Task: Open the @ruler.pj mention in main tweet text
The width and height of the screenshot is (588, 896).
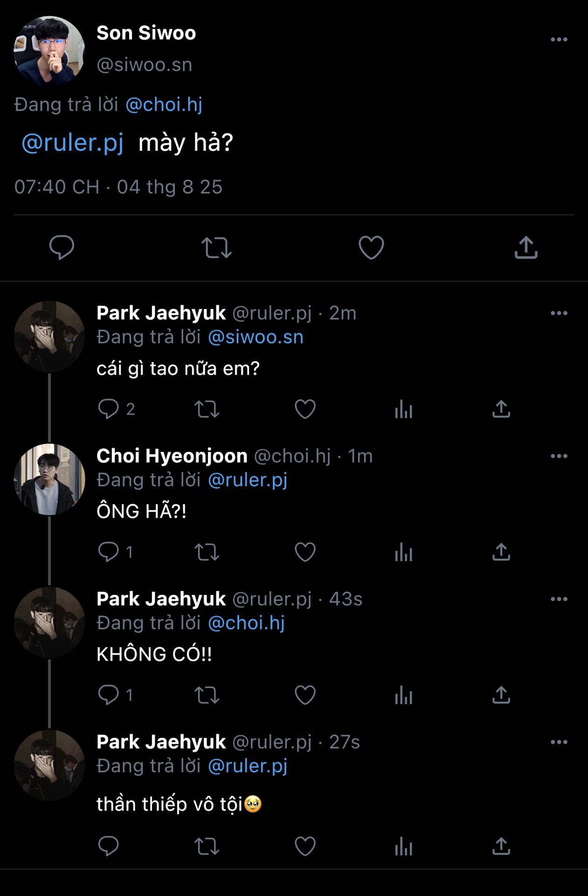Action: coord(73,142)
